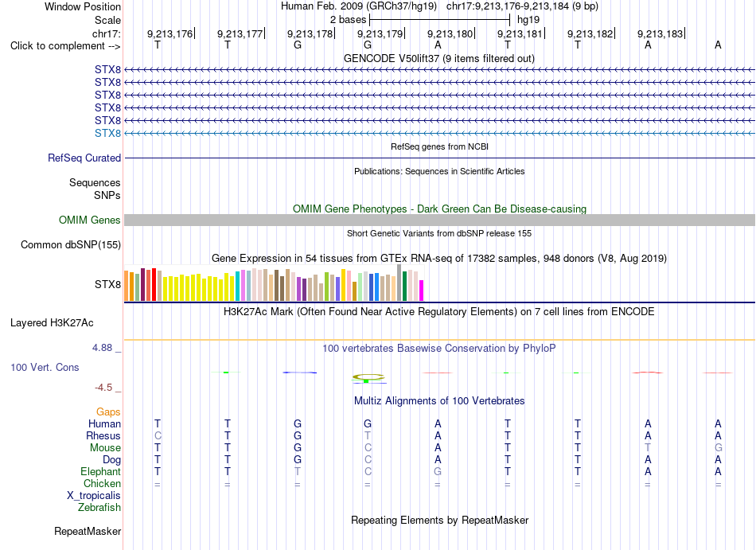Click the Elephant alignment row label
The width and height of the screenshot is (756, 550).
pyautogui.click(x=100, y=471)
